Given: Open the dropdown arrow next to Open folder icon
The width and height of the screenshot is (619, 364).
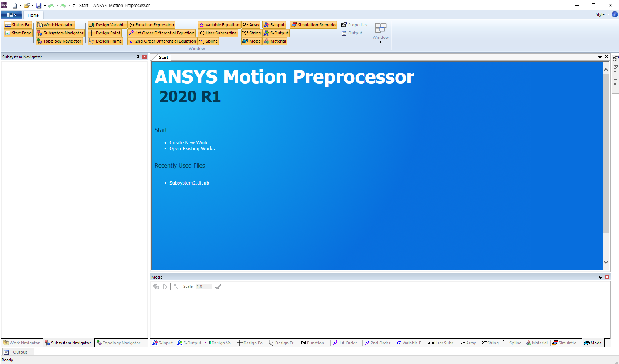Looking at the screenshot, I should (33, 6).
